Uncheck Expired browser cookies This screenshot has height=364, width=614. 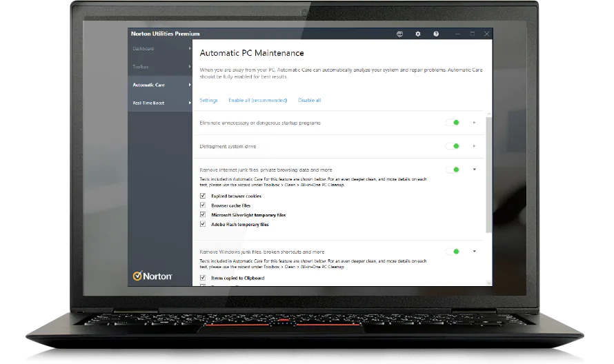(203, 196)
